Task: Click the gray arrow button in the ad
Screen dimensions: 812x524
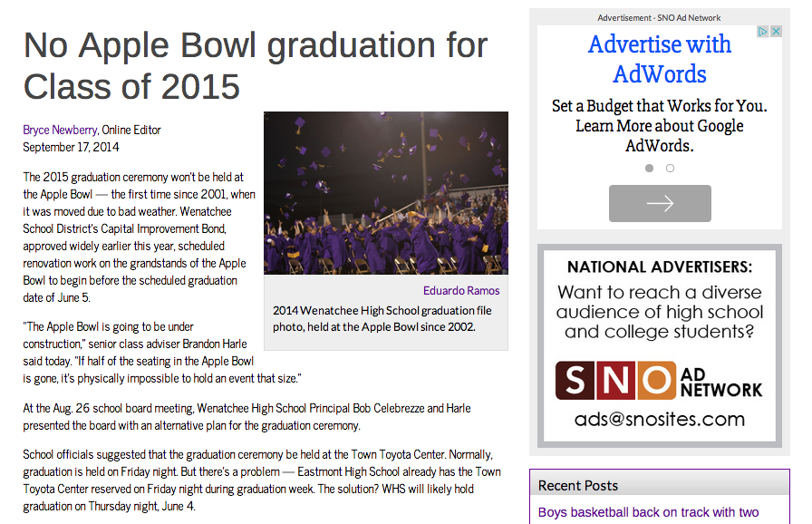Action: [660, 204]
